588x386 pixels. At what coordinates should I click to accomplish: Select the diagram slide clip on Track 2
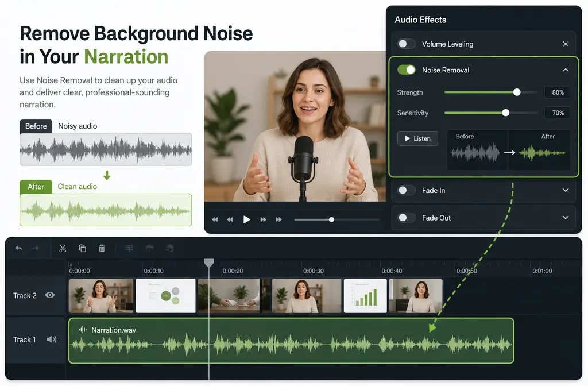tap(165, 296)
